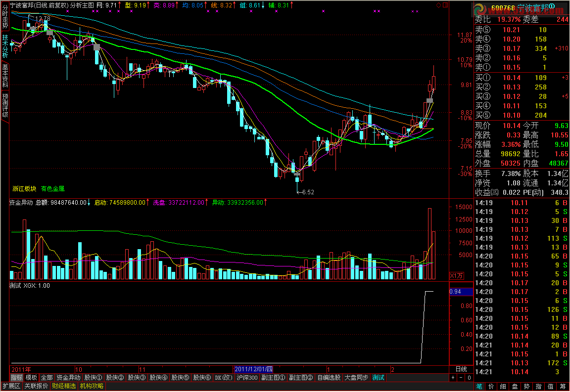The image size is (570, 392).
Task: Open the 分时走势 side tab
Action: pyautogui.click(x=5, y=17)
